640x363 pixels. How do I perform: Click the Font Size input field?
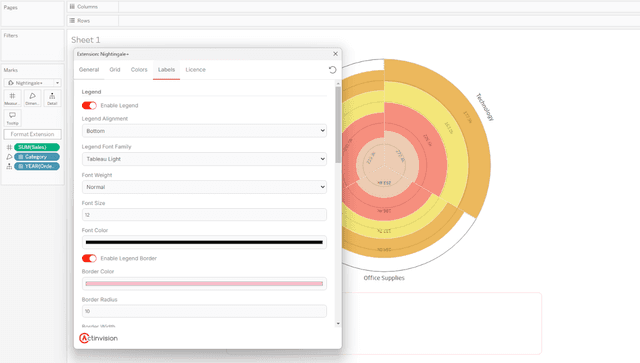[x=204, y=215]
